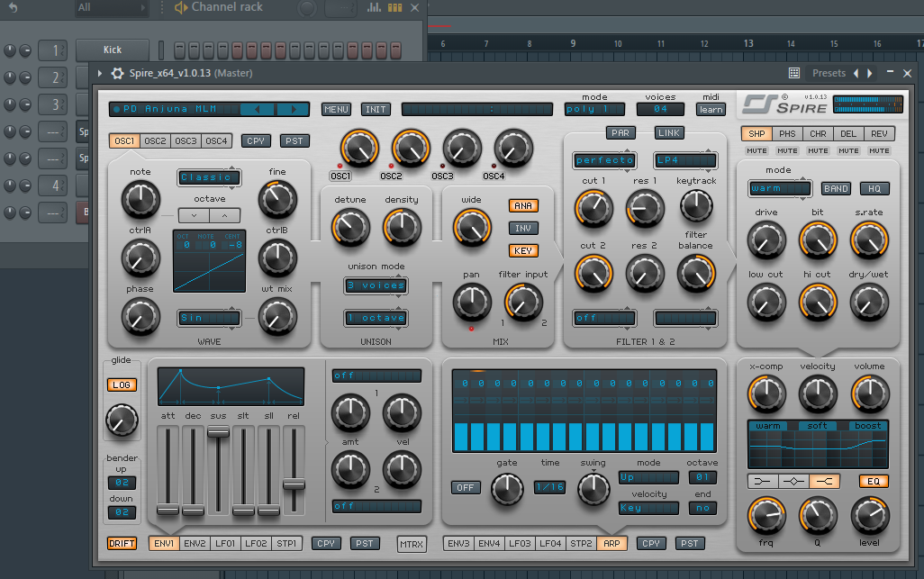Go to next preset in Presets bar
This screenshot has width=924, height=579.
[x=869, y=73]
